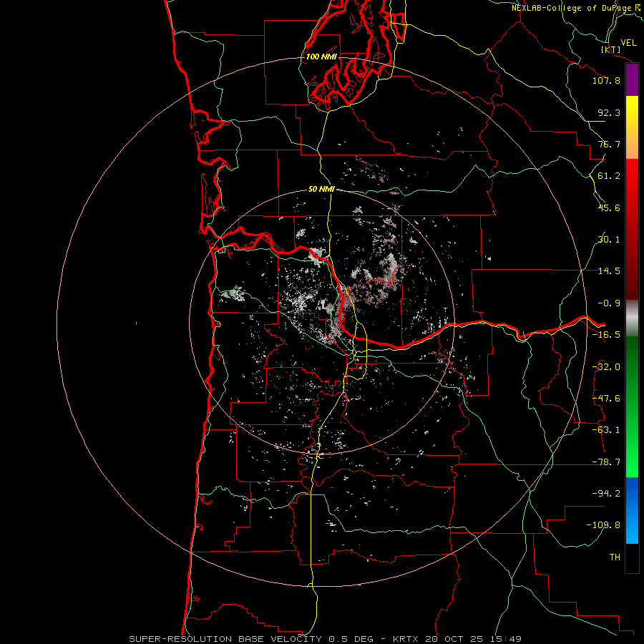Click the -16.5 scale value

606,335
